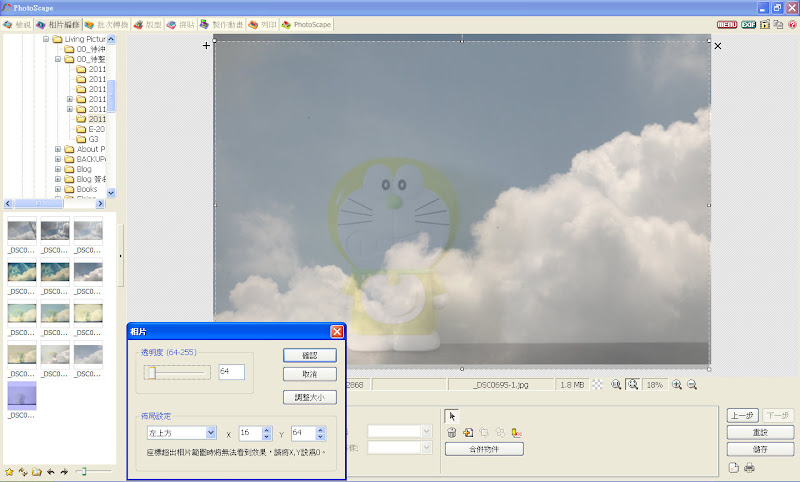This screenshot has height=482, width=800.
Task: Click the printer icon below Save button
Action: [749, 467]
